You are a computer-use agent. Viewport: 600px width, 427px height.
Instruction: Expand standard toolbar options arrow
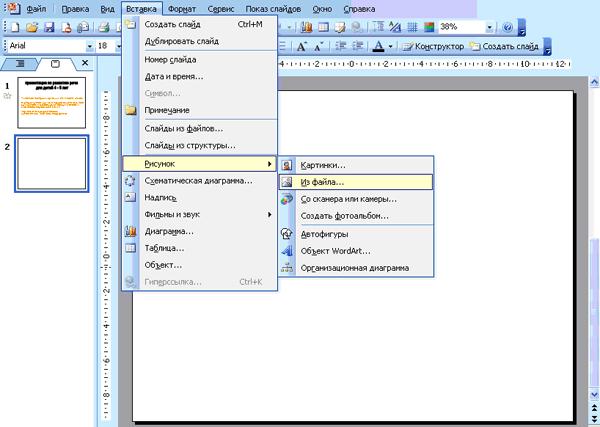click(521, 28)
